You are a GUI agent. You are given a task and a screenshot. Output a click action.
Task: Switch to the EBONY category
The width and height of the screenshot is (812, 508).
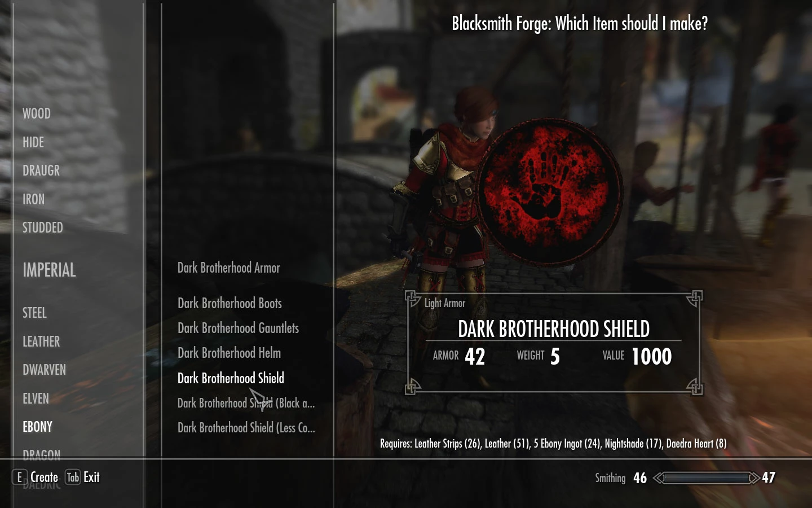pos(37,427)
